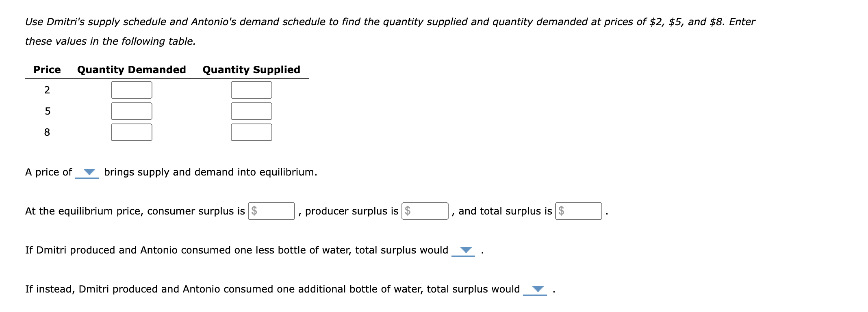Click the row label showing price 2
This screenshot has height=312, width=868.
[48, 89]
